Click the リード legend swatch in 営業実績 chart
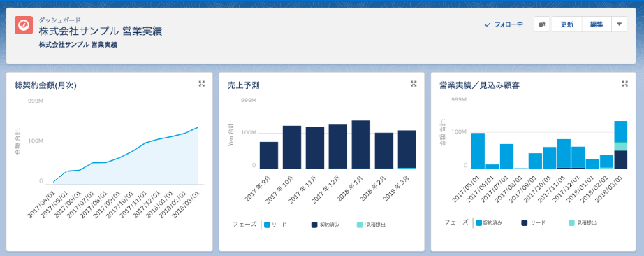 (525, 222)
